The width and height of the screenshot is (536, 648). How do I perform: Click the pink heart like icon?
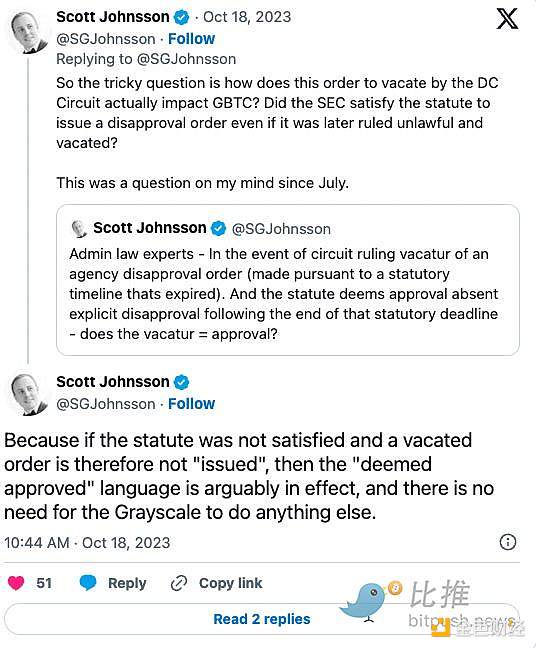16,583
